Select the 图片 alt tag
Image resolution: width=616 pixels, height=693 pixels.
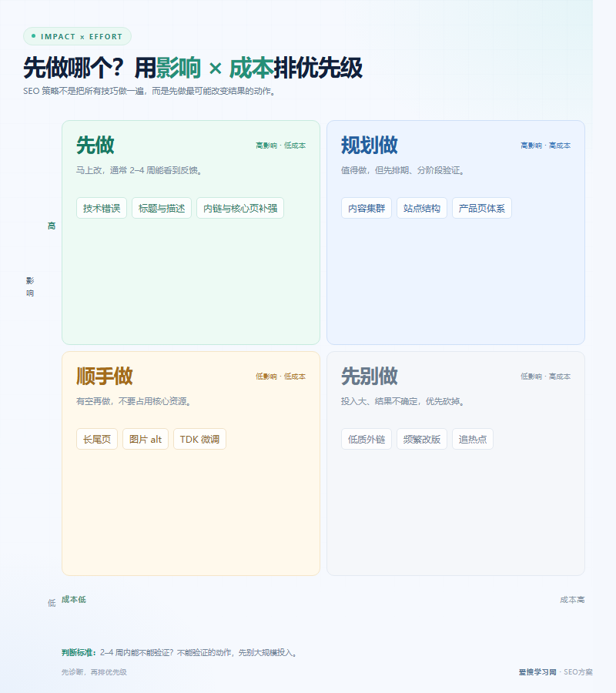point(146,439)
